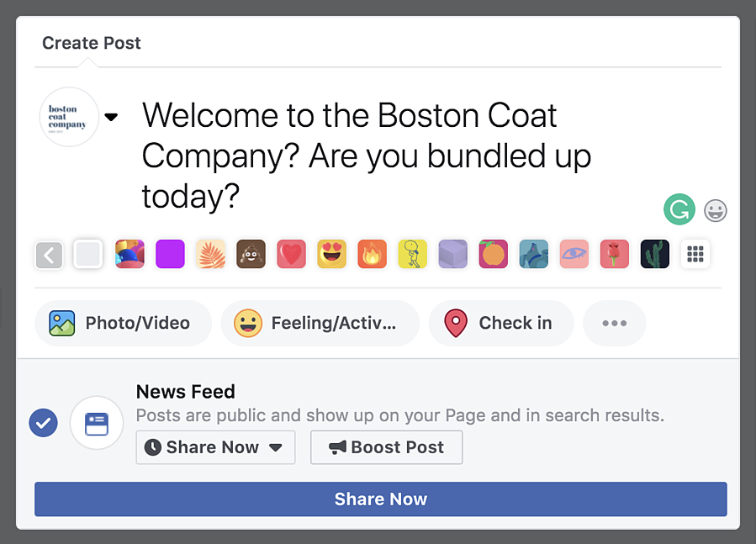Toggle the News Feed checkmark

click(43, 422)
